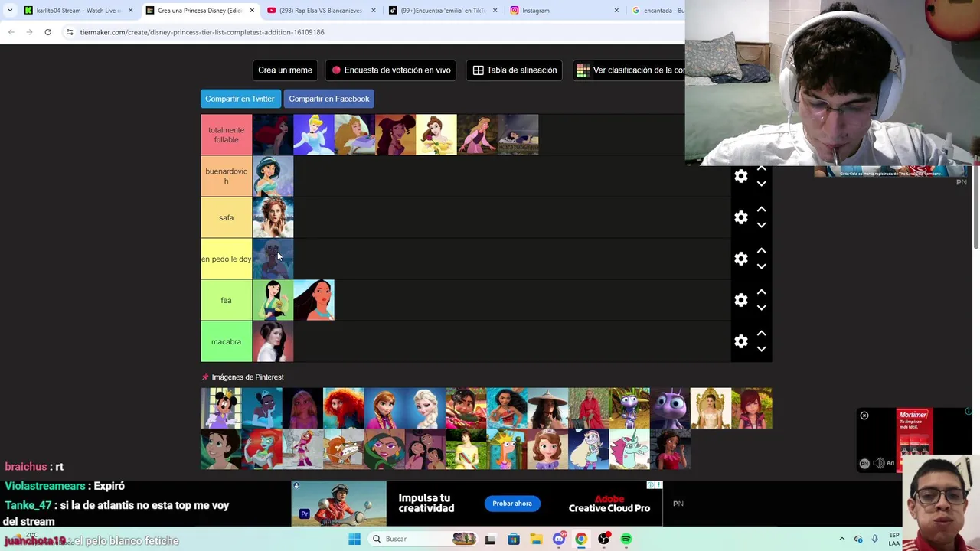
Task: Select Pocahontas image in fea tier
Action: (314, 300)
